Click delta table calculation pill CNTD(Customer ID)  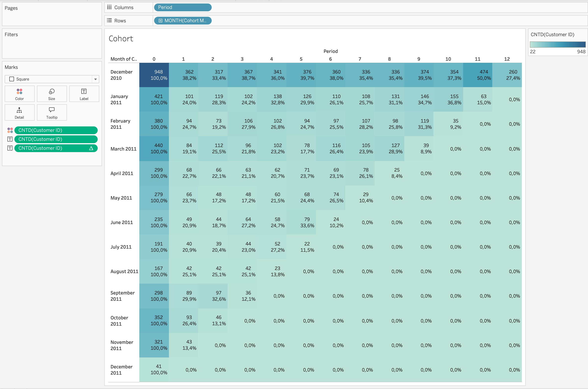click(x=56, y=148)
